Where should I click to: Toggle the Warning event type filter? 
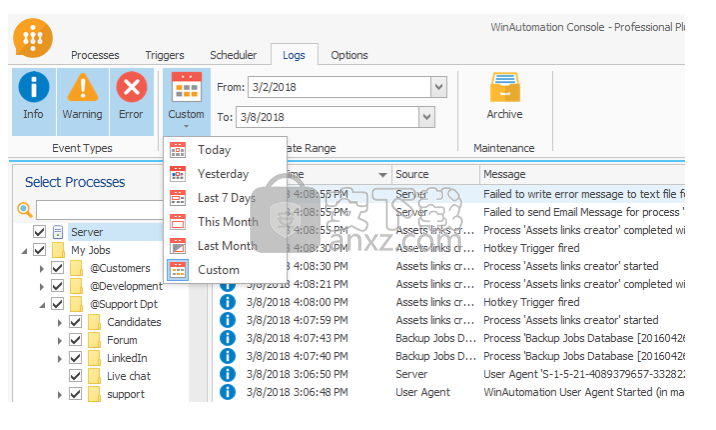pos(83,102)
